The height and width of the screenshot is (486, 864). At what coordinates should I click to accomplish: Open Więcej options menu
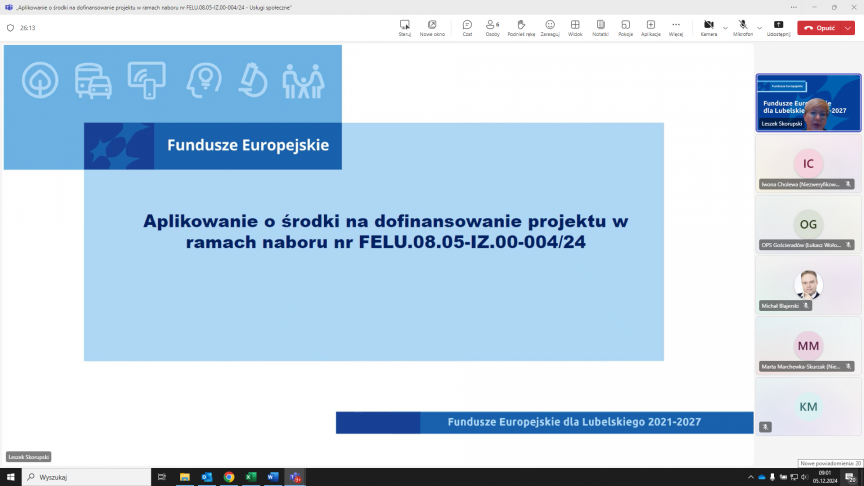pos(676,28)
